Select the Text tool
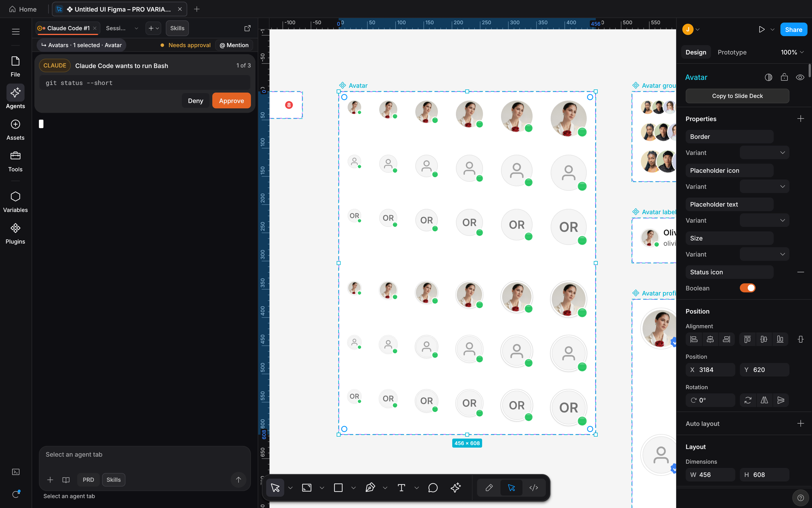This screenshot has width=812, height=508. click(x=401, y=487)
